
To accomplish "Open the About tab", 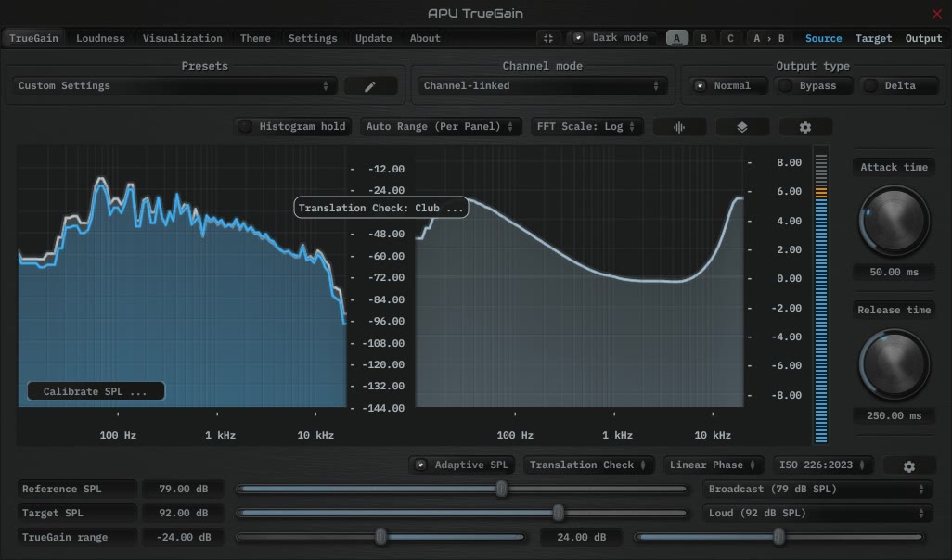I will [425, 38].
